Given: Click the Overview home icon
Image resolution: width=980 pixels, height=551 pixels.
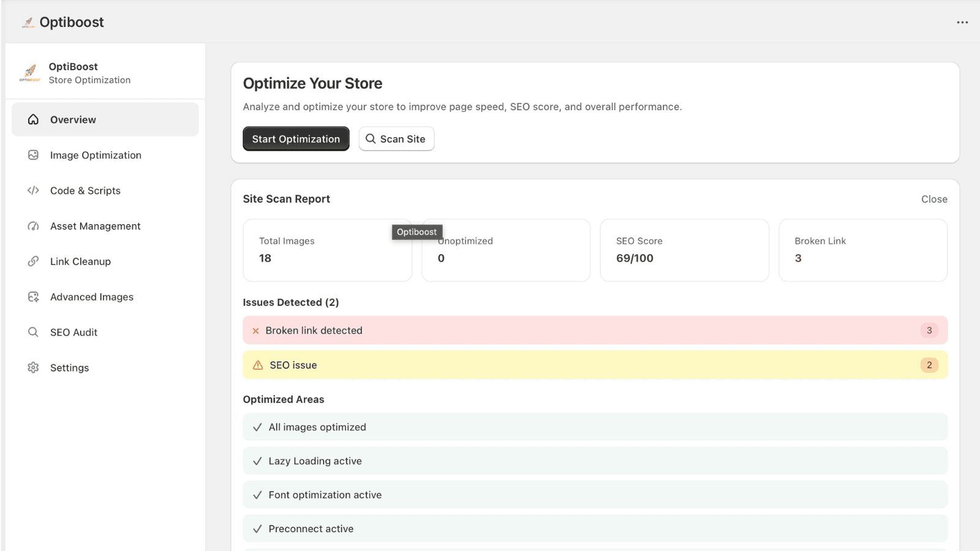Looking at the screenshot, I should click(x=33, y=119).
